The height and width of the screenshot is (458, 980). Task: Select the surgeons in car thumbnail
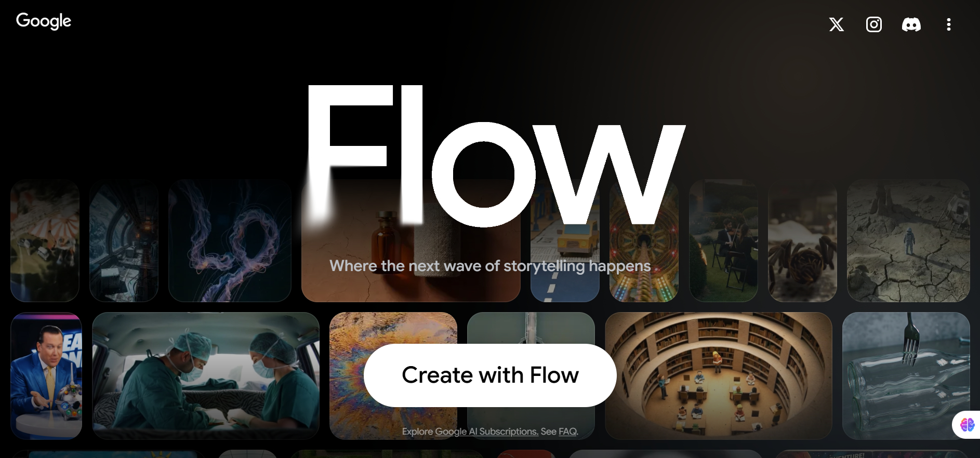tap(206, 375)
